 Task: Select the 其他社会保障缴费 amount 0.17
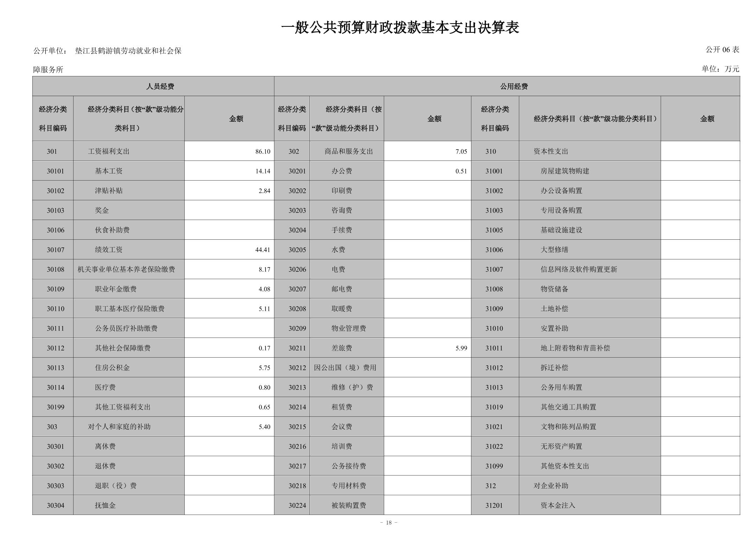(x=264, y=348)
